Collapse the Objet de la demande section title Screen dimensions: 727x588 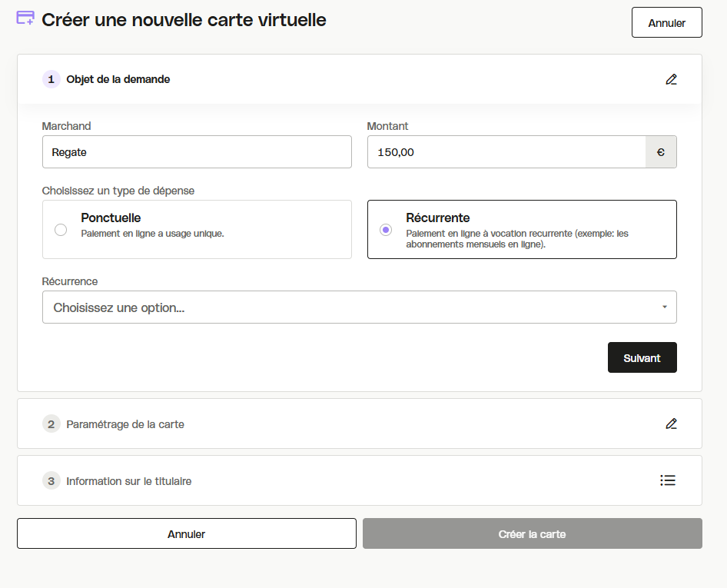[x=118, y=79]
